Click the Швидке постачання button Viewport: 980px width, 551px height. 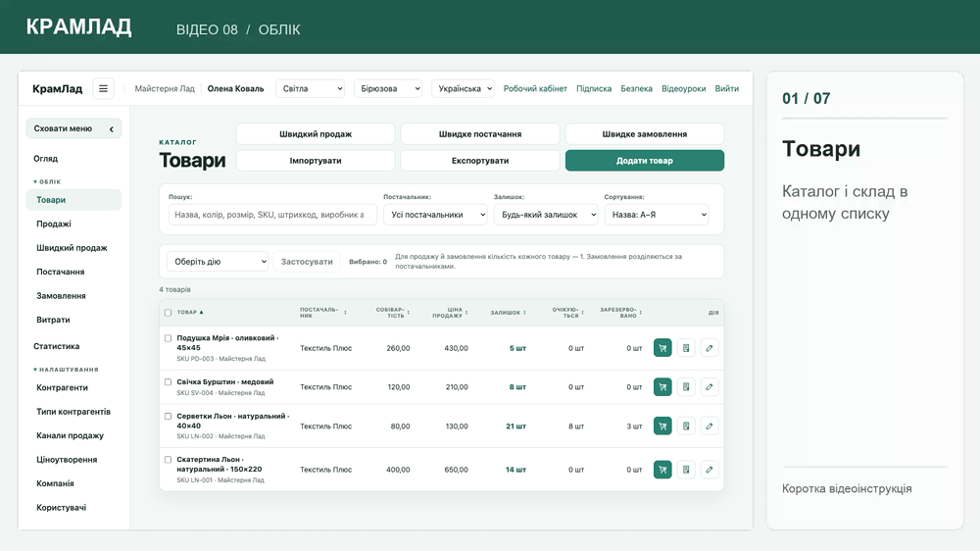click(x=480, y=134)
